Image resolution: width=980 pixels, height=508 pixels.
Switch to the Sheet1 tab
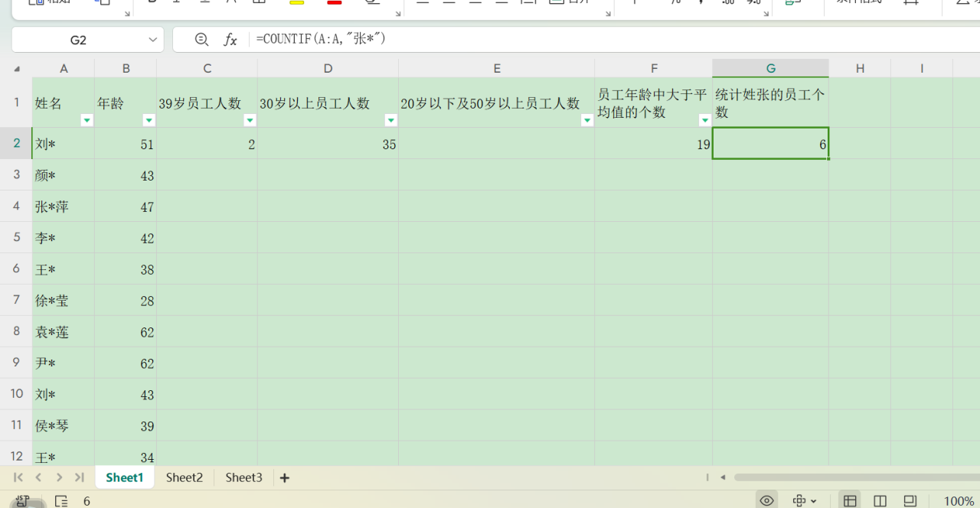click(124, 477)
